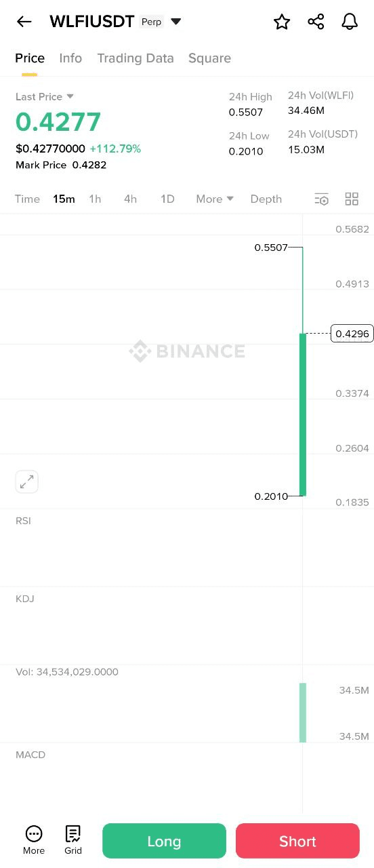This screenshot has height=868, width=374.
Task: Open chart indicator settings icon
Action: [322, 199]
